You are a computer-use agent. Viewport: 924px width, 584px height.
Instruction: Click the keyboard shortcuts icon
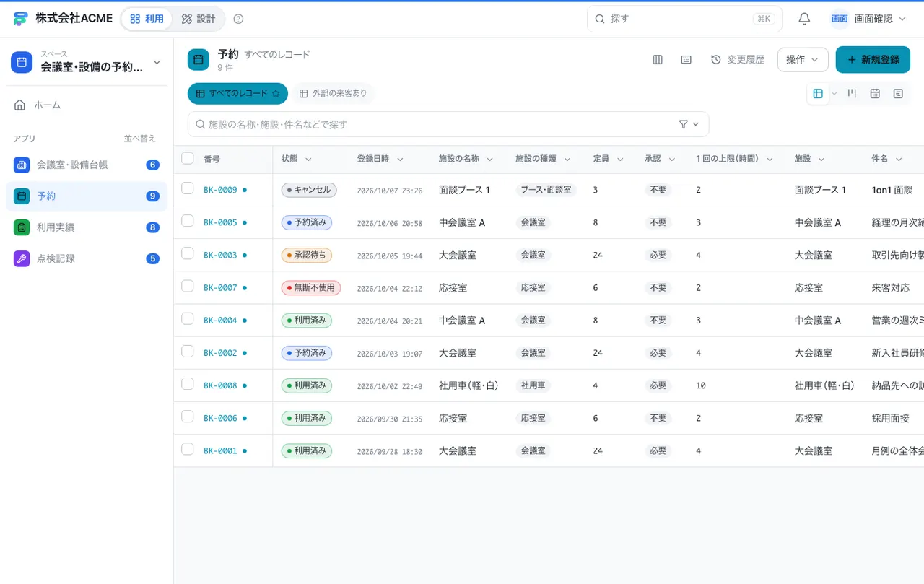pos(687,60)
